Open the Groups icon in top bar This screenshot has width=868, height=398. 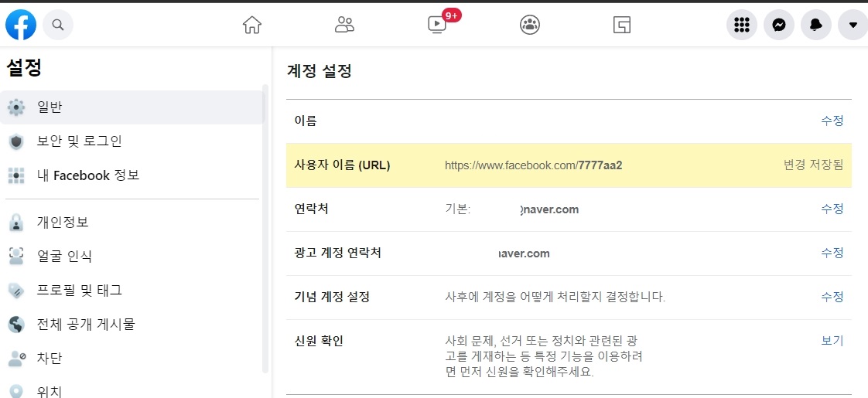coord(530,25)
